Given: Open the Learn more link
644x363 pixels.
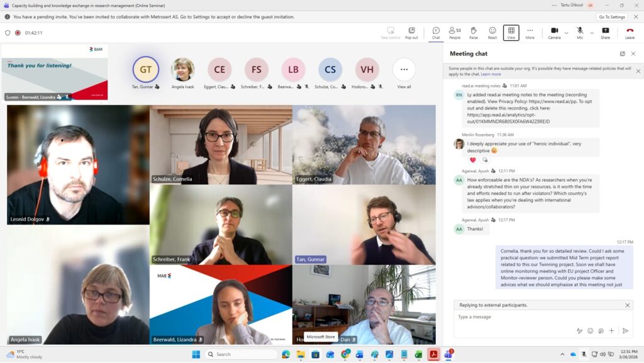Looking at the screenshot, I should pyautogui.click(x=491, y=74).
